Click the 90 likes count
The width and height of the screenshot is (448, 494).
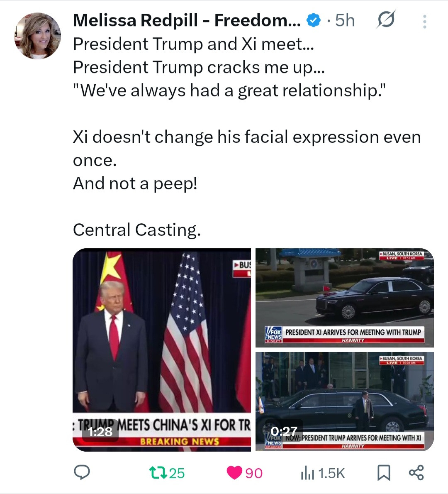254,473
